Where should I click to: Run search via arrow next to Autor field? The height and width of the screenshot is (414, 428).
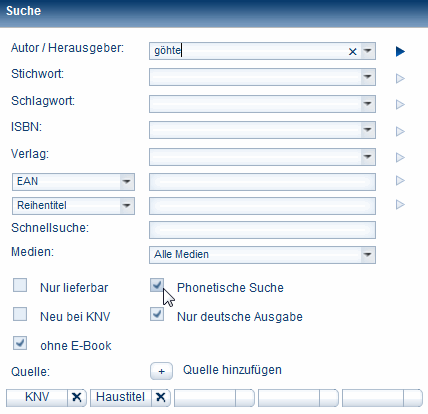pyautogui.click(x=400, y=51)
